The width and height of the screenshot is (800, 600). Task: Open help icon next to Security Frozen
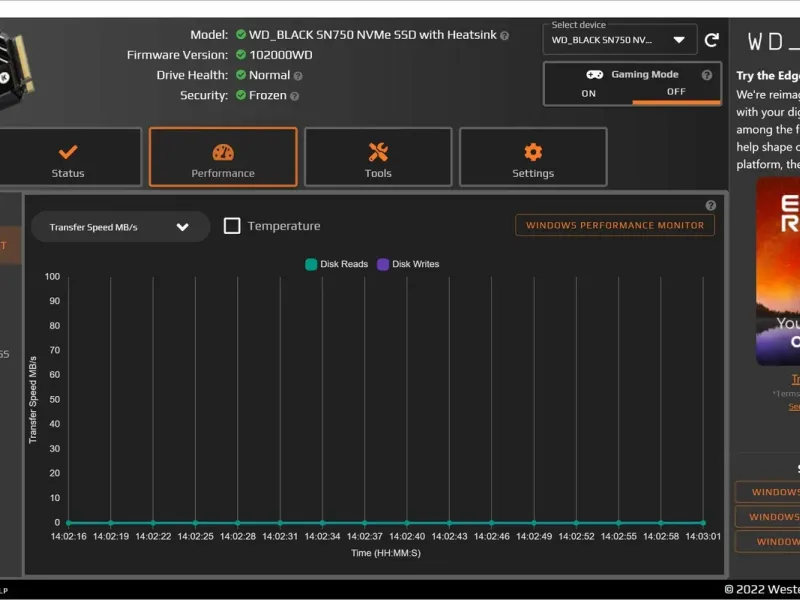coord(294,96)
